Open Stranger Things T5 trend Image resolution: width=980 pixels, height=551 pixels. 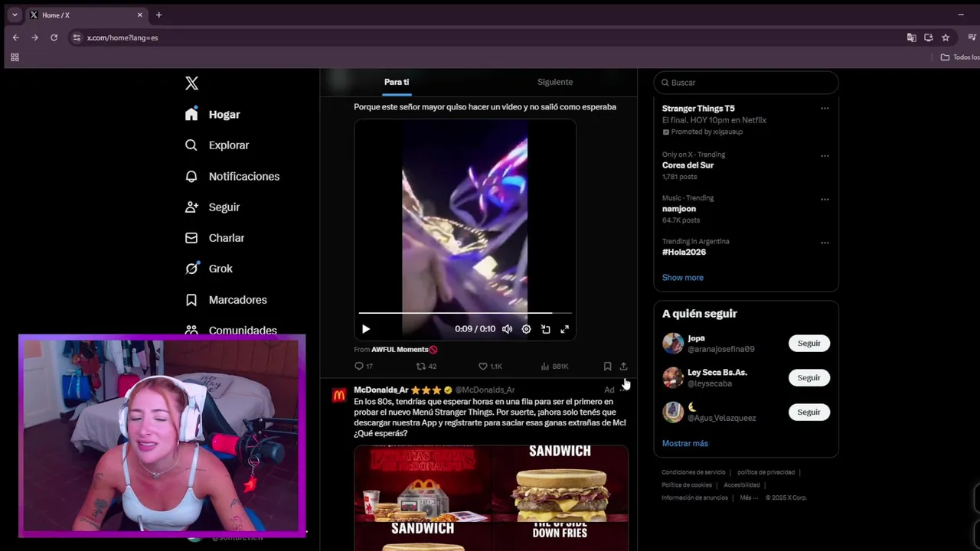coord(698,109)
